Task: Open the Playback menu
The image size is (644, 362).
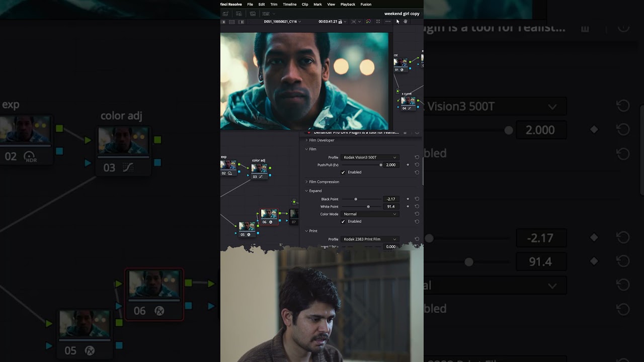Action: coord(348,5)
